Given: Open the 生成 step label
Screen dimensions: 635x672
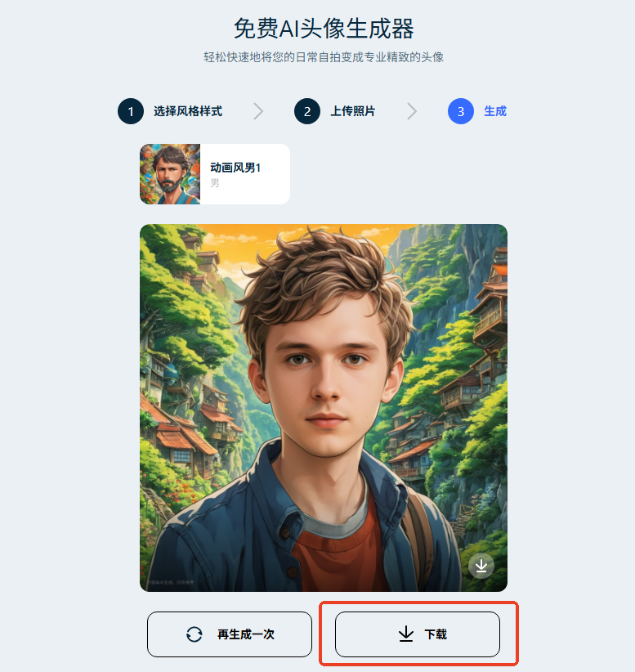Looking at the screenshot, I should click(x=495, y=111).
